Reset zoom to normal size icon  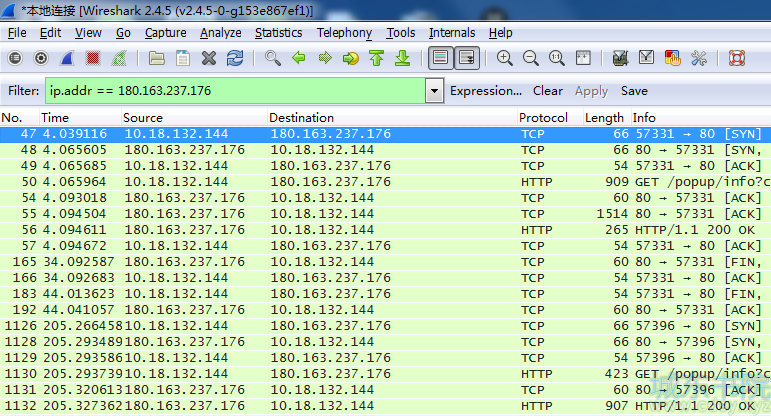pyautogui.click(x=557, y=59)
